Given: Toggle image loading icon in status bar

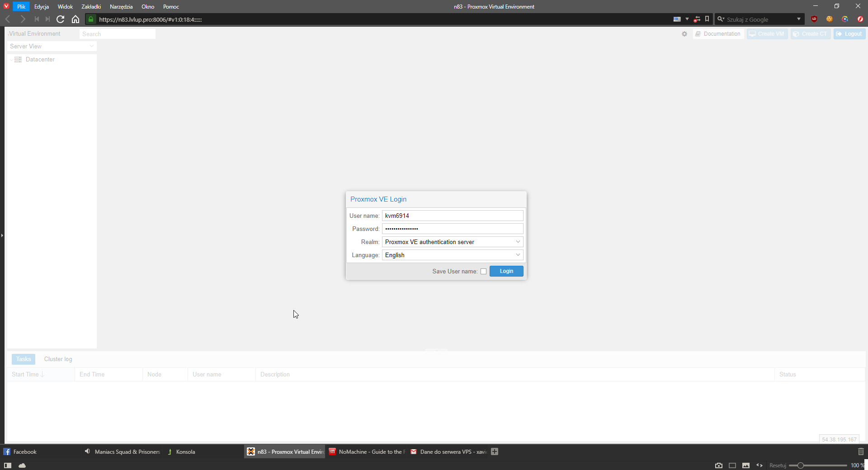Looking at the screenshot, I should (x=746, y=465).
